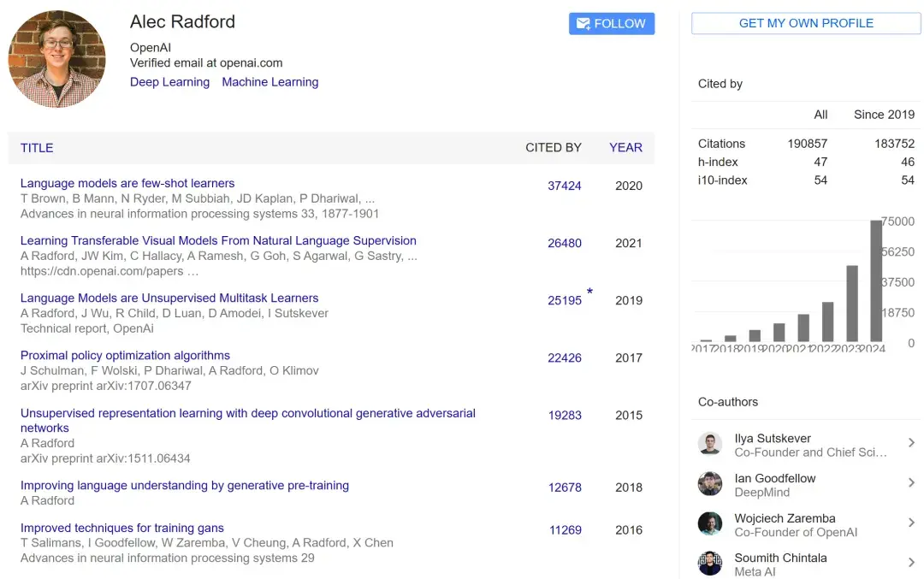Click the GET MY OWN PROFILE button

point(805,23)
